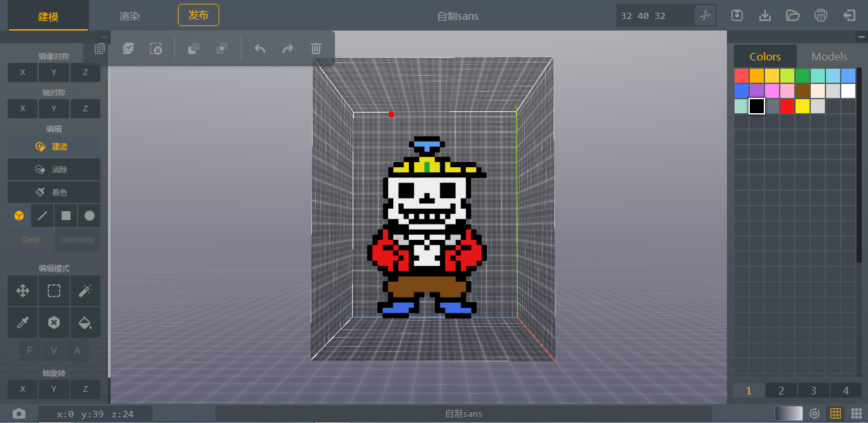Choose the square shape brush
The image size is (868, 423).
click(66, 216)
